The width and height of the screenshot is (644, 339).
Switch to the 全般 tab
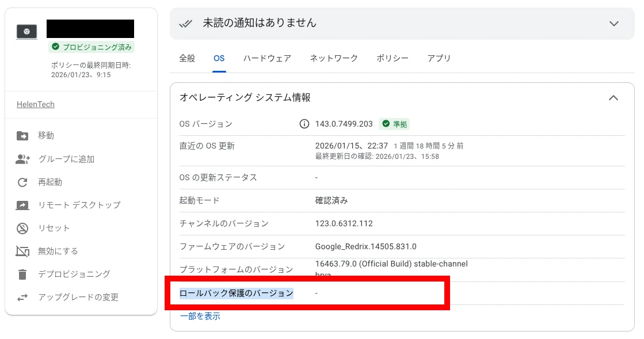coord(187,58)
